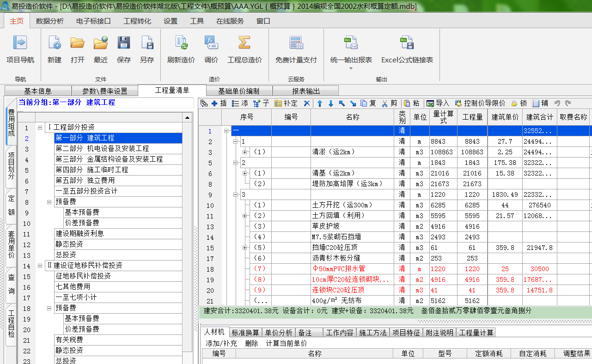
Task: Open the 工具 menu tab
Action: 197,21
